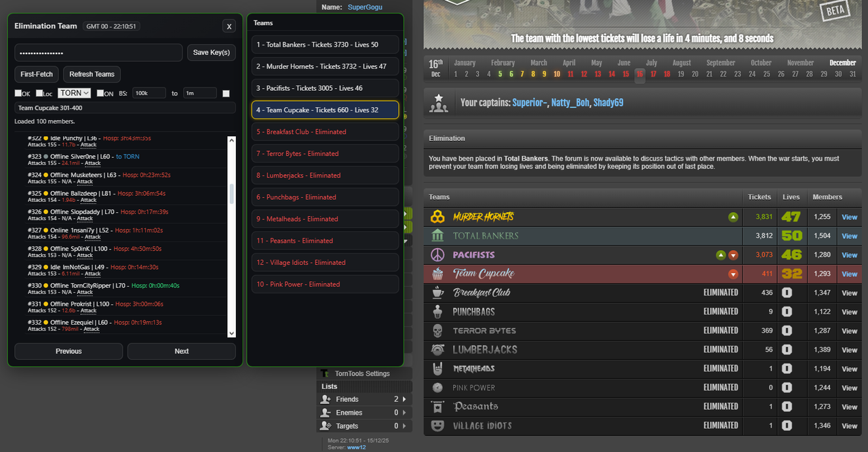Screen dimensions: 868x452
Task: View the Murder Hornets team members
Action: (x=849, y=217)
